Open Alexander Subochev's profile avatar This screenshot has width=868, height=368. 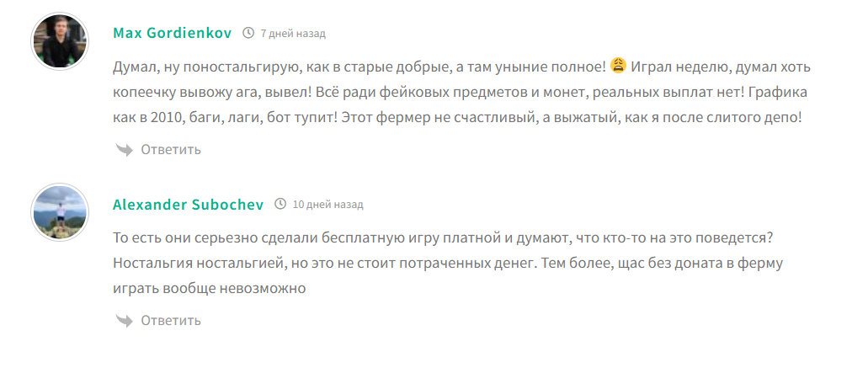point(60,211)
